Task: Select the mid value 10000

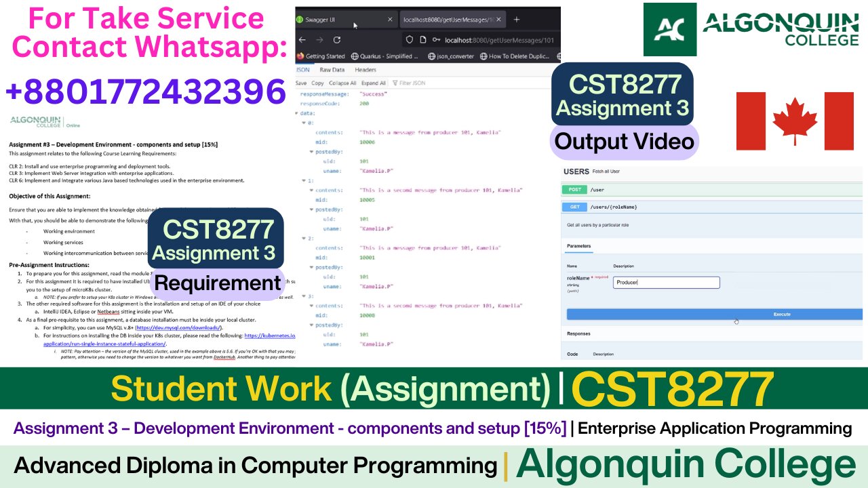Action: tap(368, 315)
